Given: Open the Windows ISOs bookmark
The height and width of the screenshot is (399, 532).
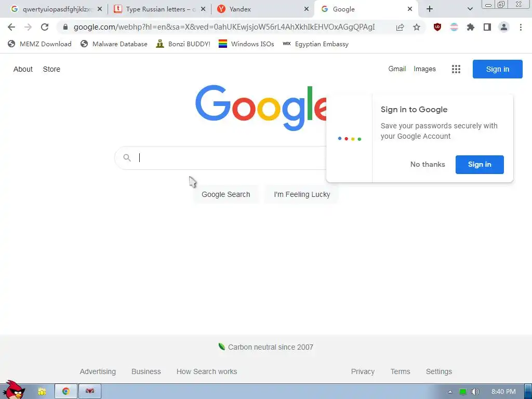Looking at the screenshot, I should tap(246, 44).
